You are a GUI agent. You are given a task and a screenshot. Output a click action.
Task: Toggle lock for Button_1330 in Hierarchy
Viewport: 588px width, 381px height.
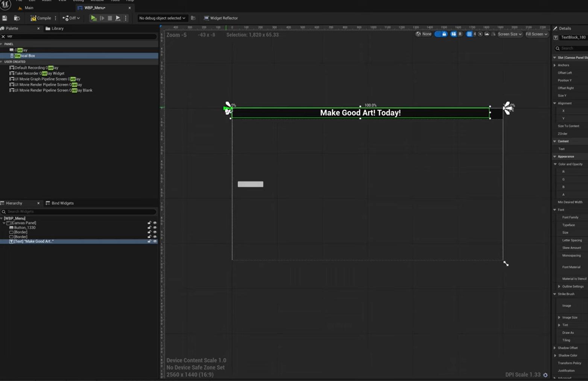point(149,228)
